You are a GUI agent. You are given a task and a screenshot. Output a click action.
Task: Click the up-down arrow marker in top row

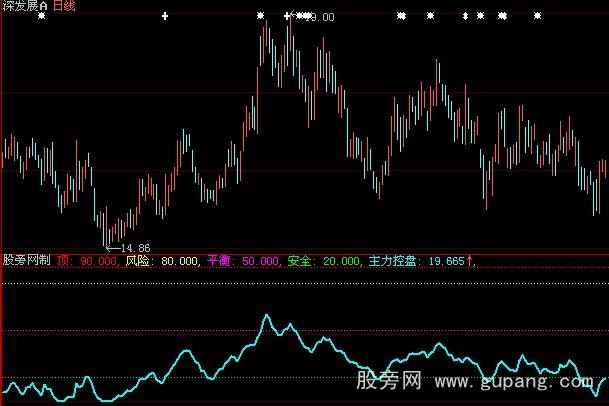[465, 16]
